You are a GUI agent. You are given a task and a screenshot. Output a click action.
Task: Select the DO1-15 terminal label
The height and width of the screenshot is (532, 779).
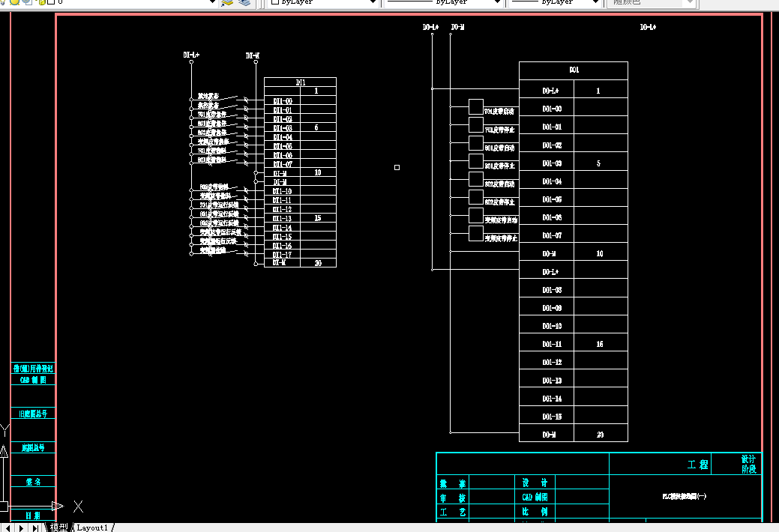552,417
